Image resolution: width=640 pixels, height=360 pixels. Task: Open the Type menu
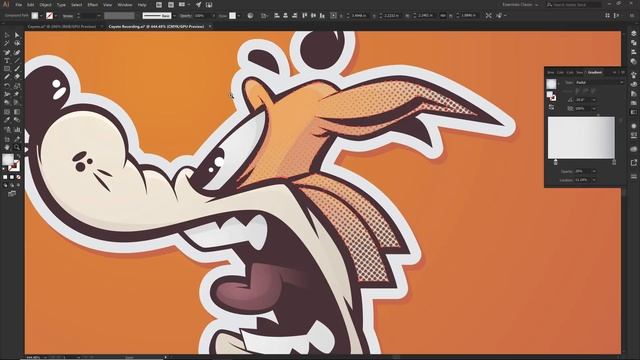(61, 5)
